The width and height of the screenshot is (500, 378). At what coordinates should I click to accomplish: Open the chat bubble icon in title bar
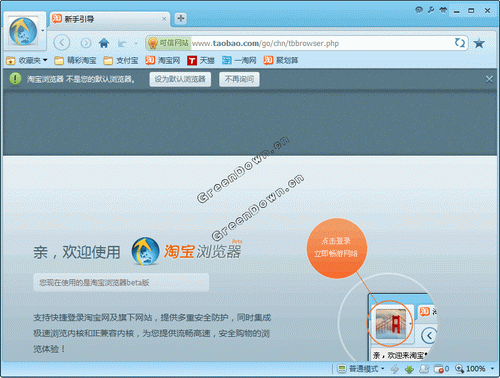click(x=419, y=10)
